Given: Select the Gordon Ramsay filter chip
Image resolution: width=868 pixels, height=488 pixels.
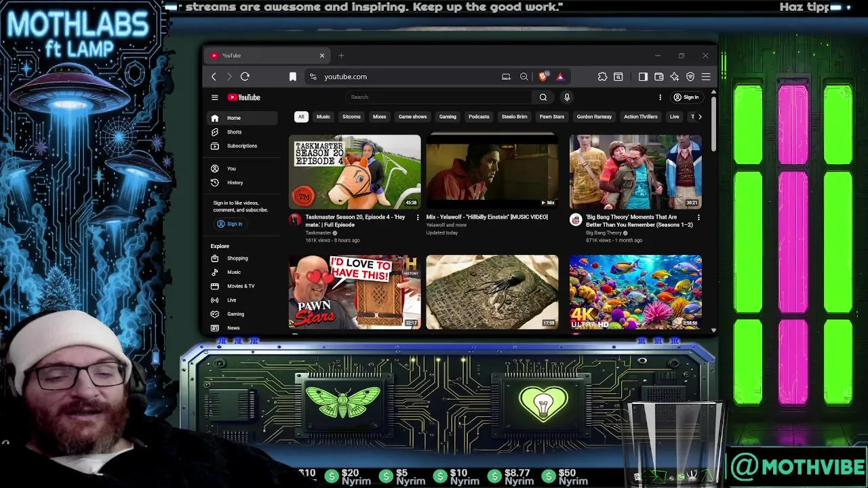Looking at the screenshot, I should click(594, 117).
